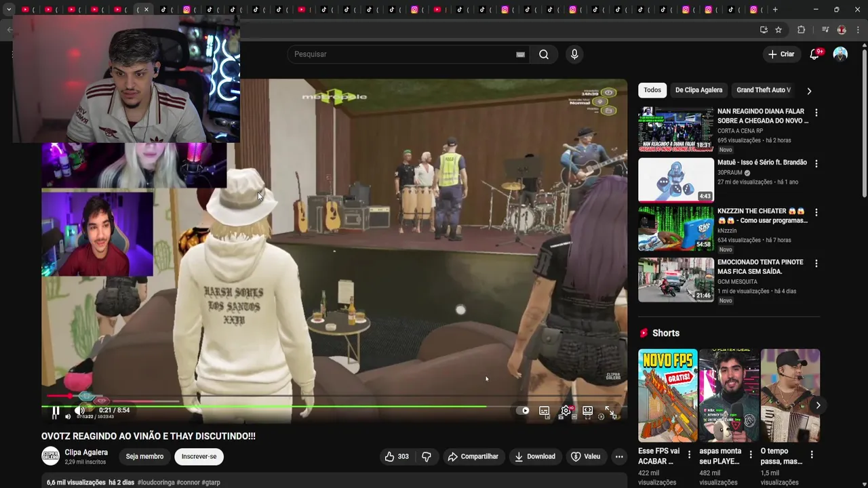Open the Chrome tab search dropdown
The height and width of the screenshot is (488, 868).
click(x=8, y=9)
